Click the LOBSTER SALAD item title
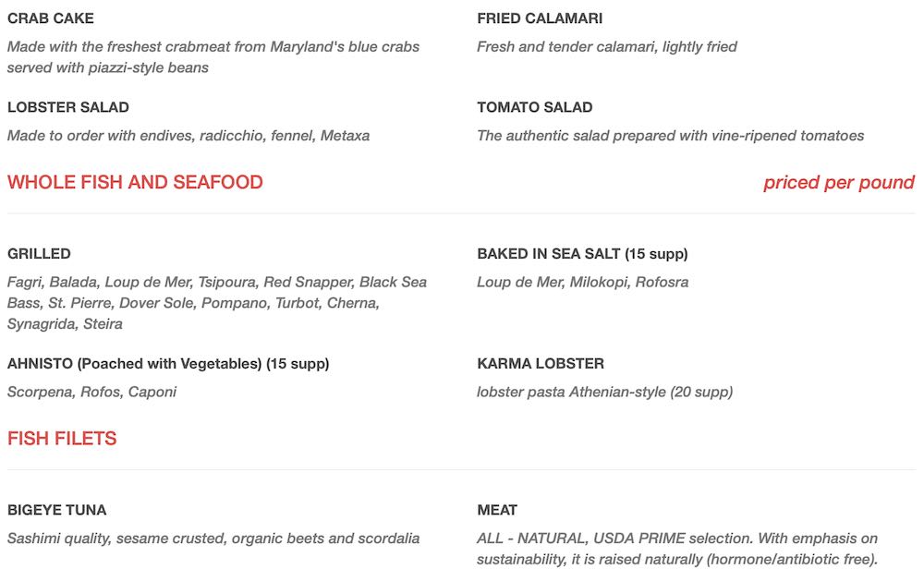Viewport: 924px width, 581px height. click(68, 107)
